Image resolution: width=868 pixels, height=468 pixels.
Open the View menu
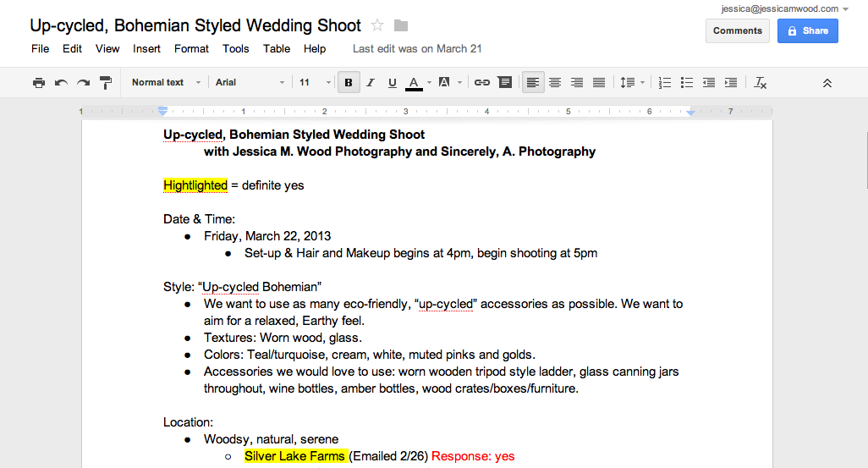(x=107, y=49)
